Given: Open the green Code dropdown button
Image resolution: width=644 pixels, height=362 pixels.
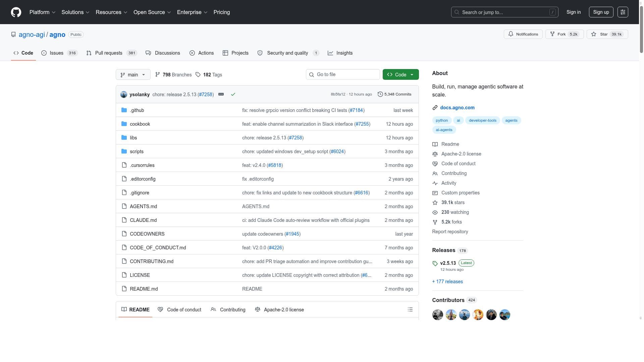Looking at the screenshot, I should pos(400,75).
